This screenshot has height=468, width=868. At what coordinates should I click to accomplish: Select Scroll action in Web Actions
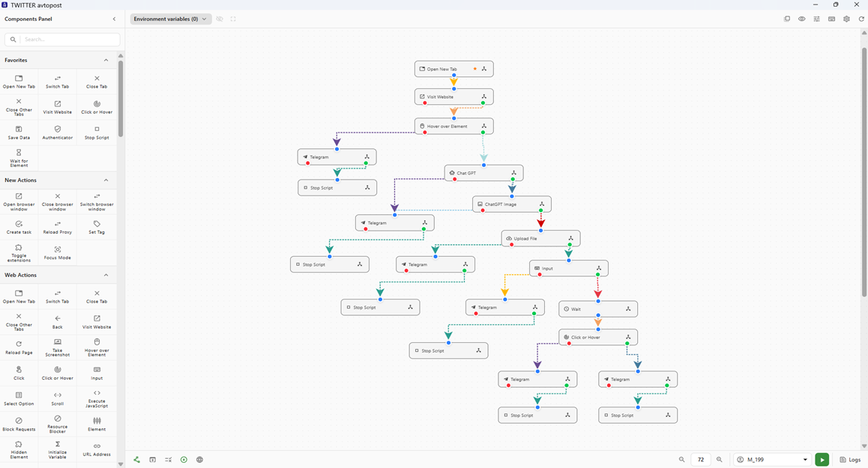point(58,398)
